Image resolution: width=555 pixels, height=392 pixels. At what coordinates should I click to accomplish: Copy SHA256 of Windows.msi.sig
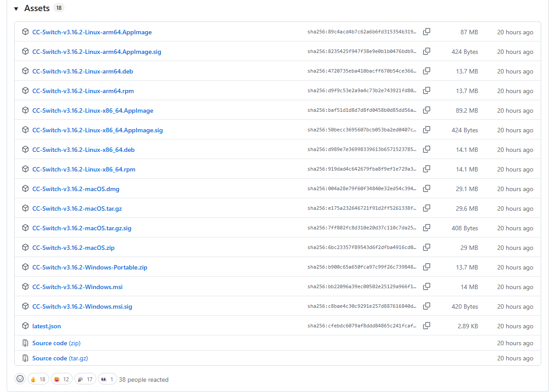pos(427,306)
